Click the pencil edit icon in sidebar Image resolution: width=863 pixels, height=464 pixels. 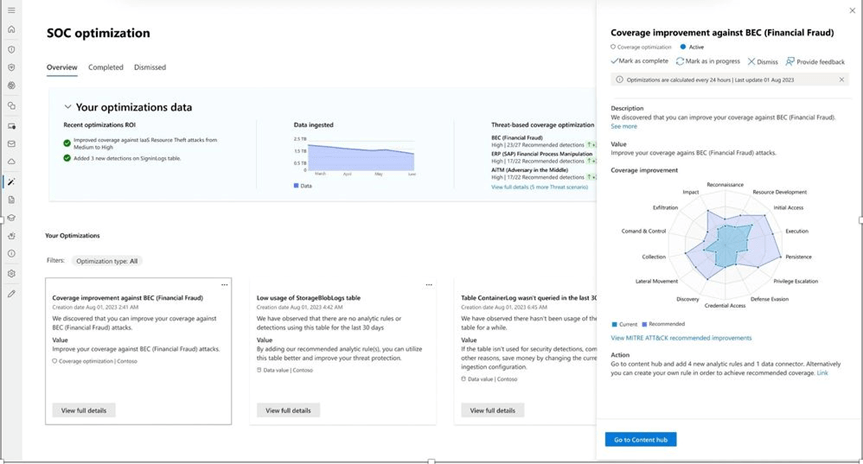pos(11,293)
